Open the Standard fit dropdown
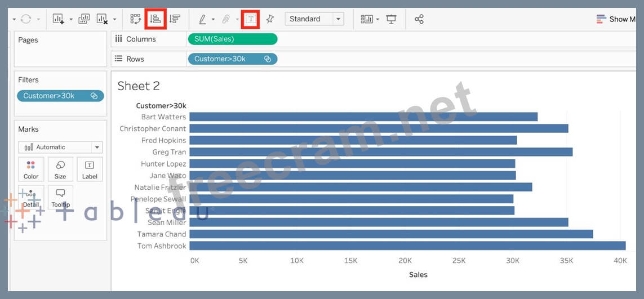 click(314, 19)
